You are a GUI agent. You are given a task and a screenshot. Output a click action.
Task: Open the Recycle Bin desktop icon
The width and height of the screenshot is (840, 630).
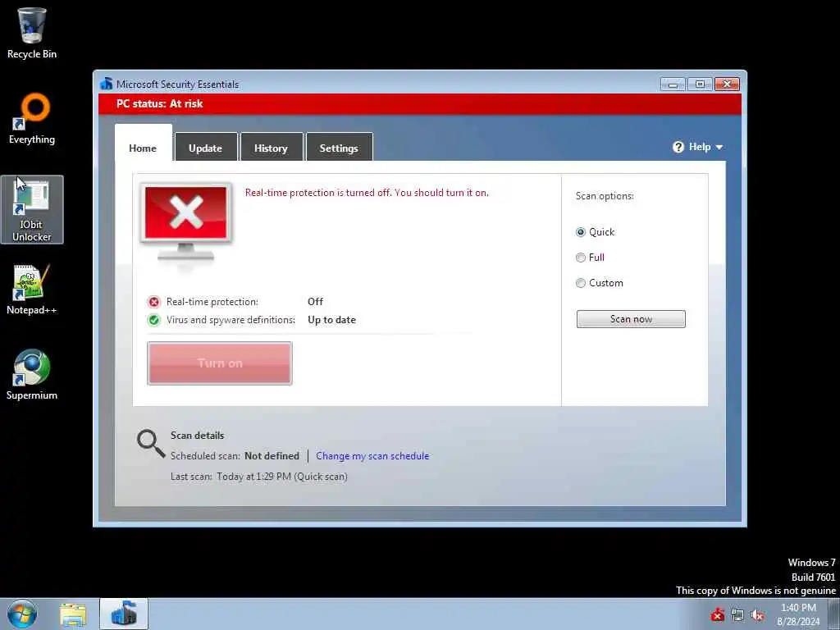(32, 33)
